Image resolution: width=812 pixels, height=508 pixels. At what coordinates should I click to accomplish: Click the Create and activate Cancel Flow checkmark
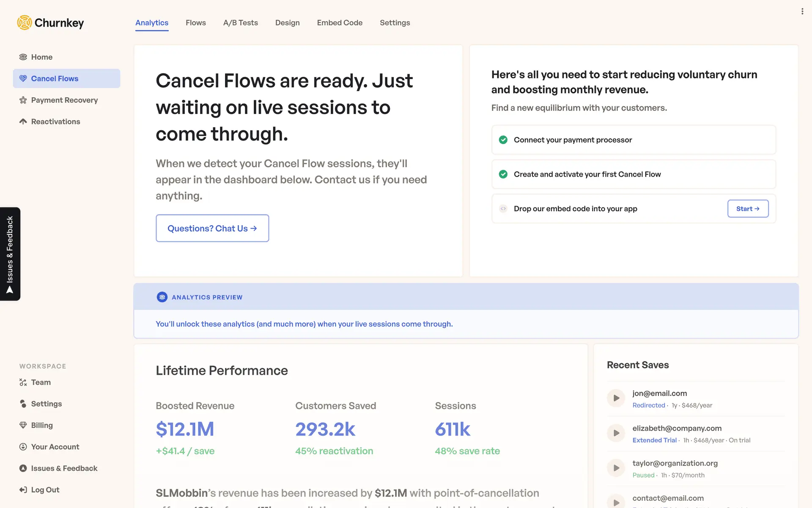click(x=503, y=174)
